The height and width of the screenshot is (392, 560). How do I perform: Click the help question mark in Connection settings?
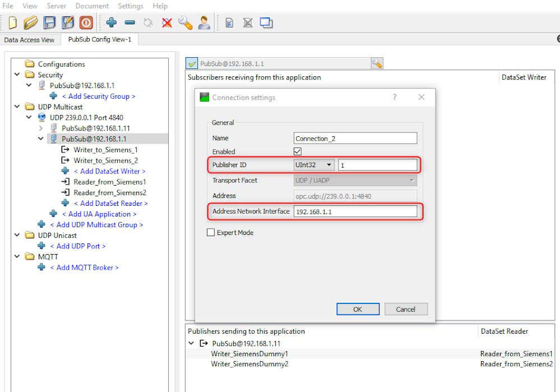[395, 97]
